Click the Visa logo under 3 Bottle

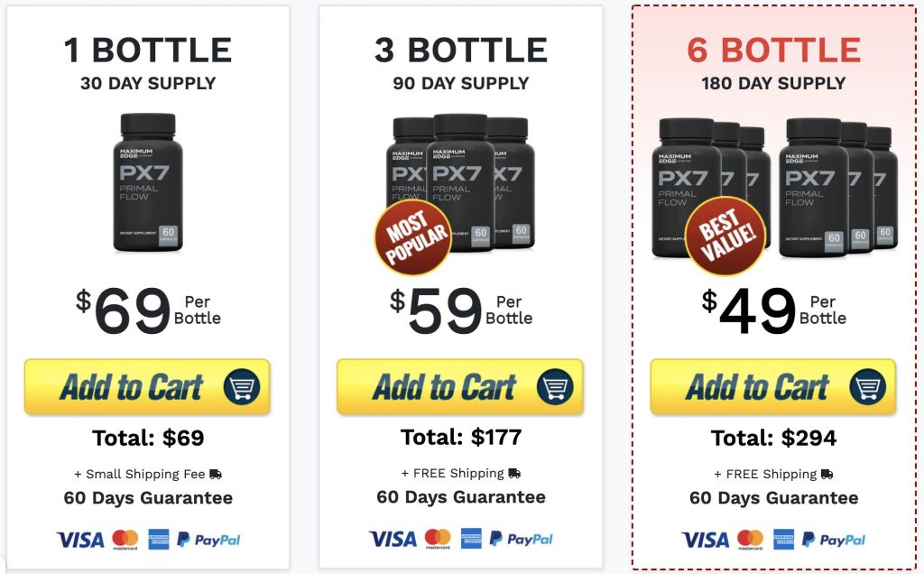click(393, 539)
